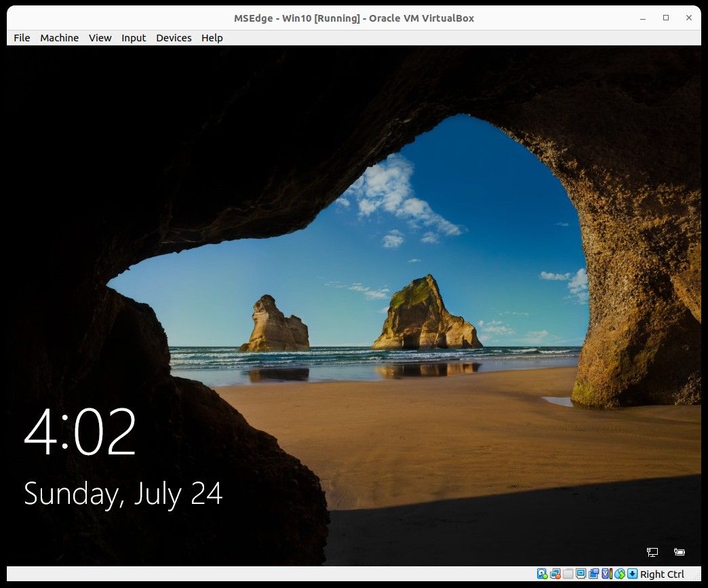Click the keyboard capture status icon
The width and height of the screenshot is (708, 588).
(631, 574)
